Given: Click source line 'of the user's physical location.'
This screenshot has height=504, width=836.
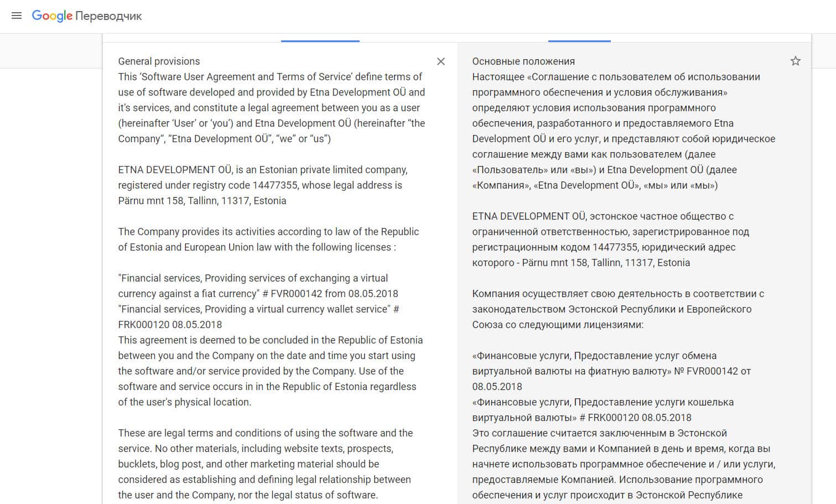Looking at the screenshot, I should point(185,402).
